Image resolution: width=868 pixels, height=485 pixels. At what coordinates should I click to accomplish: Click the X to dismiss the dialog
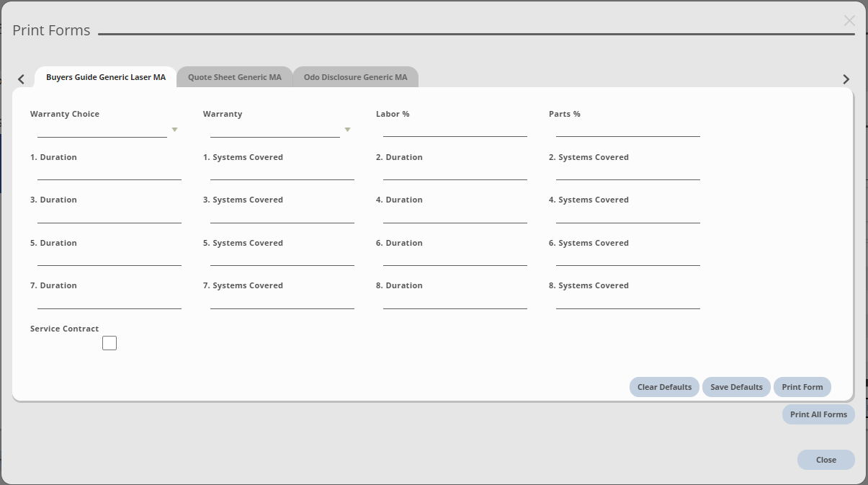[x=849, y=21]
